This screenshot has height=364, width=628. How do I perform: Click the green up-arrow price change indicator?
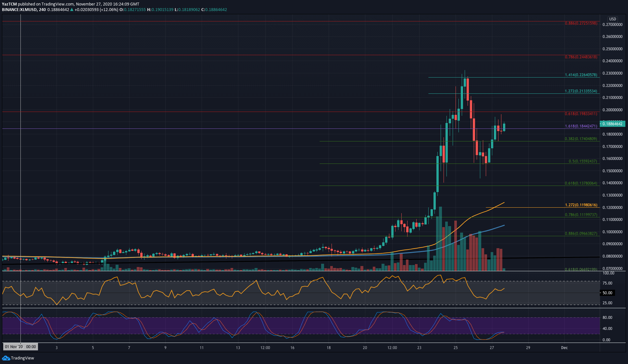(x=71, y=9)
